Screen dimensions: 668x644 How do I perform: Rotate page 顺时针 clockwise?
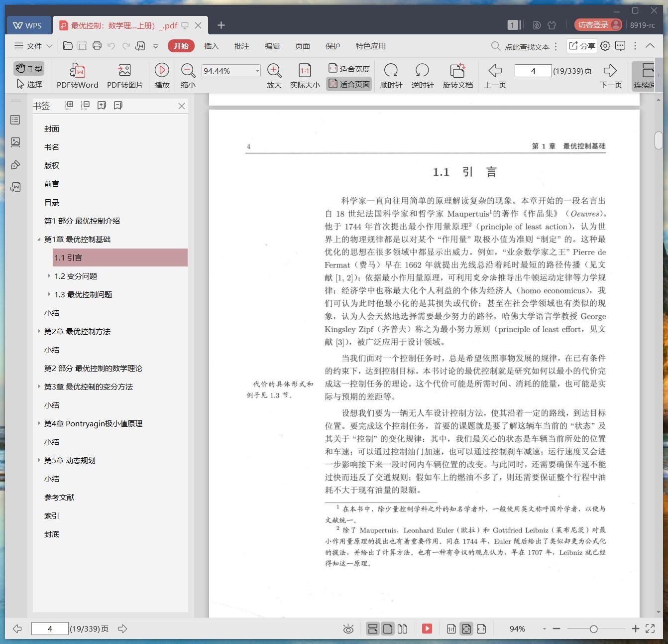(391, 70)
